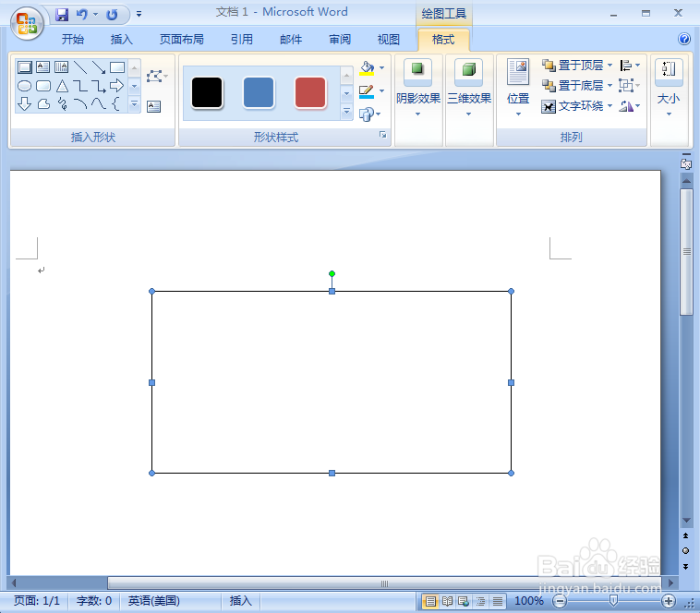Image resolution: width=700 pixels, height=613 pixels.
Task: Switch to draft view
Action: tap(498, 601)
